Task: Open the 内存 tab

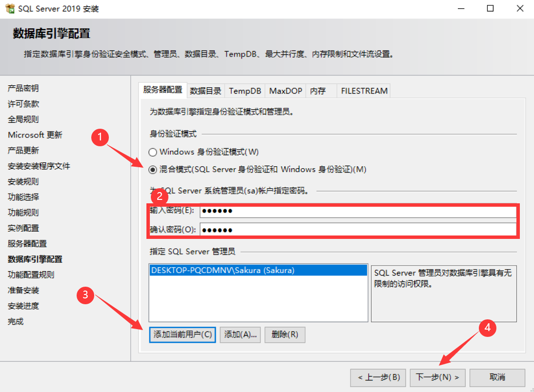Action: pos(321,91)
